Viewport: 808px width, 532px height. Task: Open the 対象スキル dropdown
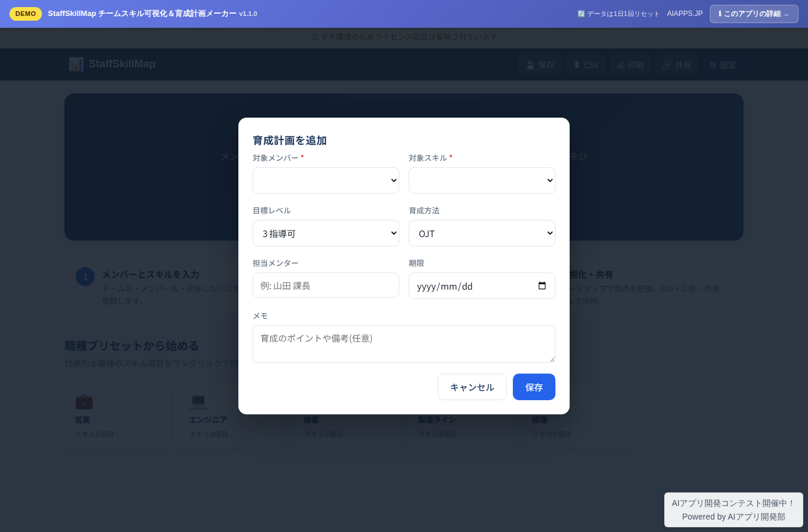[x=482, y=180]
